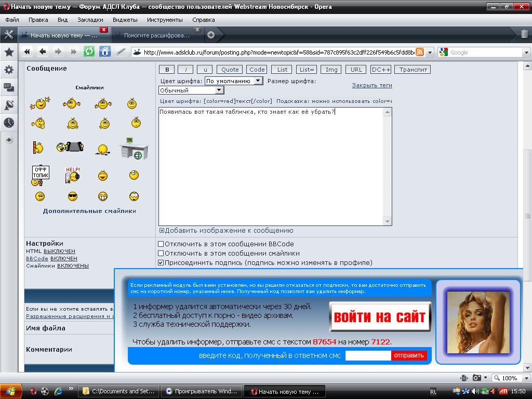Enable 'Отключить в этом сообщении BBCode' checkbox

coord(161,244)
